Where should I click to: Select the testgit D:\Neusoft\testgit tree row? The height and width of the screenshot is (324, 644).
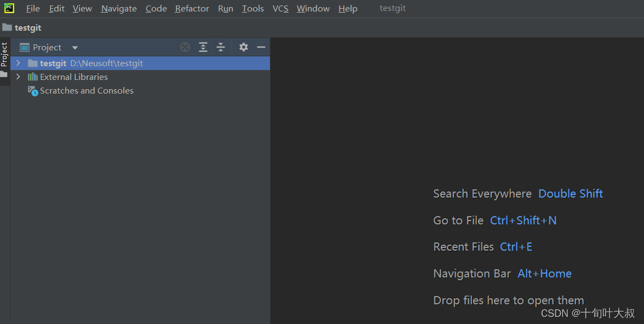(x=140, y=63)
